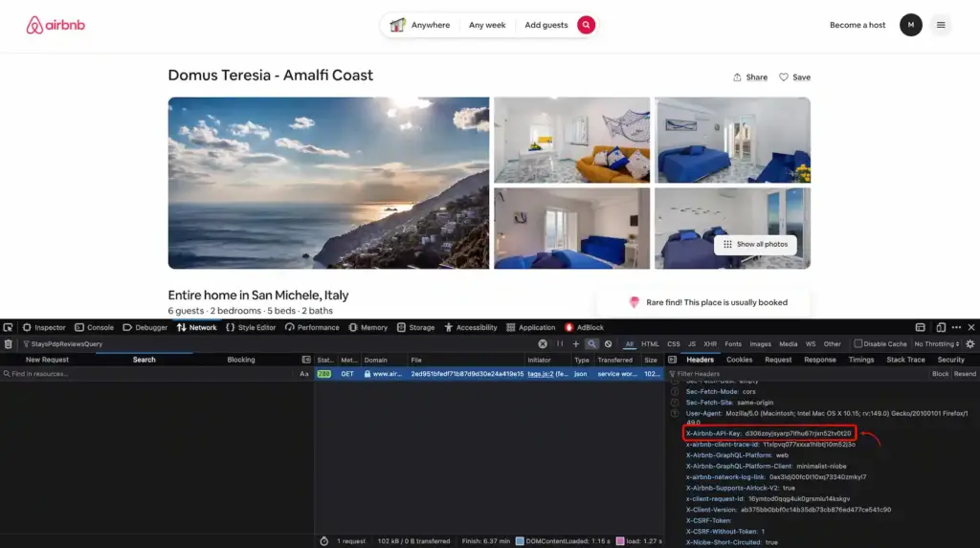Toggle case-sensitive Aa search option
The image size is (980, 548).
304,374
